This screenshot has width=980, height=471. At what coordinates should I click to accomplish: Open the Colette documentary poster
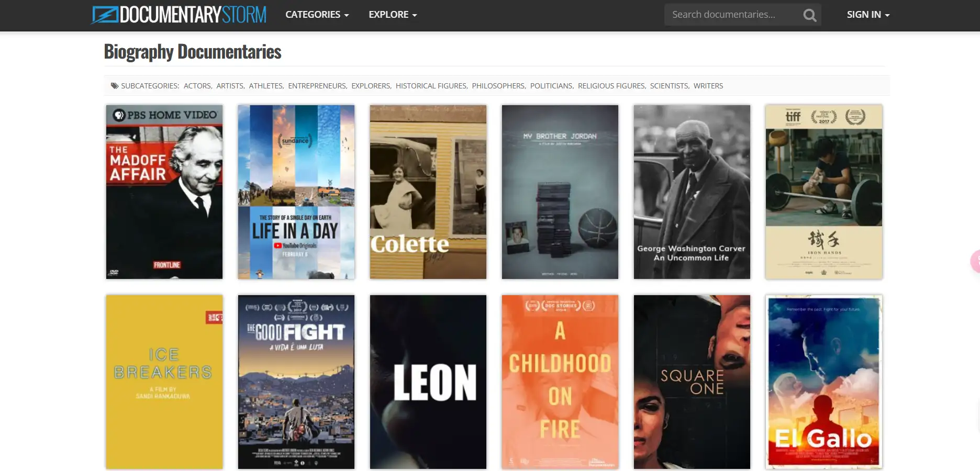[x=428, y=192]
